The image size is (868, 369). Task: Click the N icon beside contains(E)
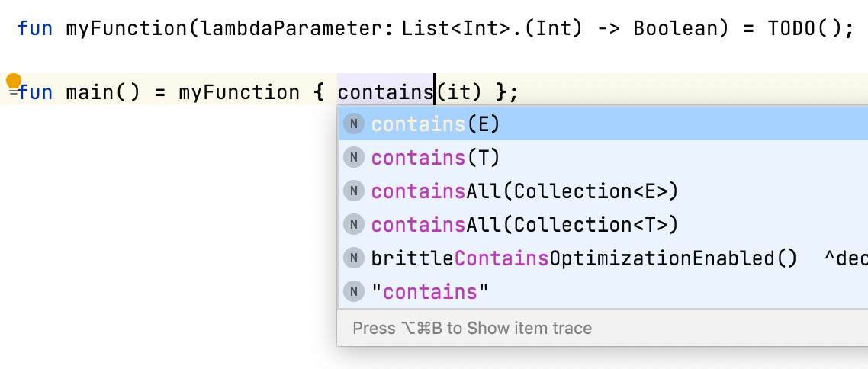point(353,124)
